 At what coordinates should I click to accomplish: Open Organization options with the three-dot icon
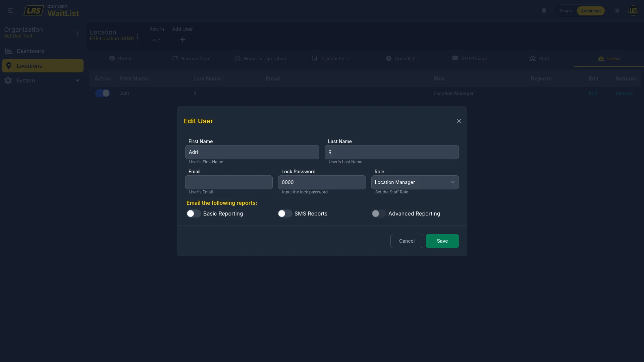78,34
